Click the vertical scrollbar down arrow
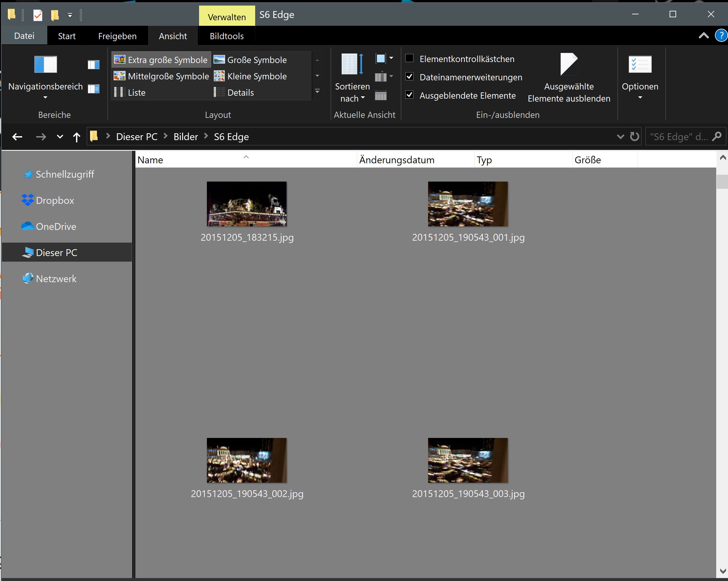This screenshot has height=581, width=728. (x=722, y=571)
